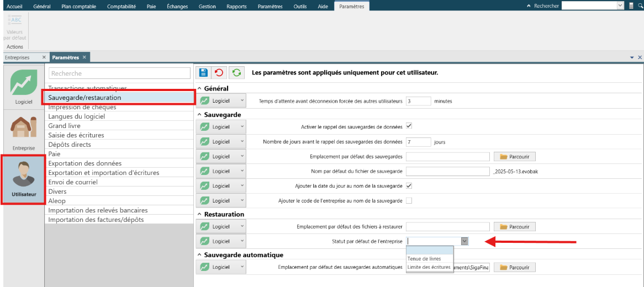This screenshot has height=287, width=644.
Task: Collapse the Général section
Action: pyautogui.click(x=199, y=89)
